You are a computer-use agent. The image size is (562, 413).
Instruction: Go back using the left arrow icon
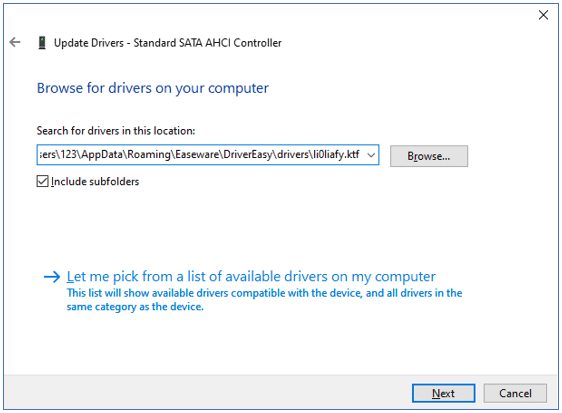click(15, 42)
